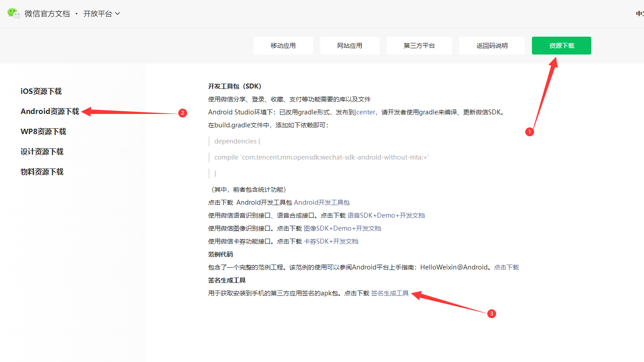Switch to the 网站应用 tab
The height and width of the screenshot is (362, 644).
point(350,46)
